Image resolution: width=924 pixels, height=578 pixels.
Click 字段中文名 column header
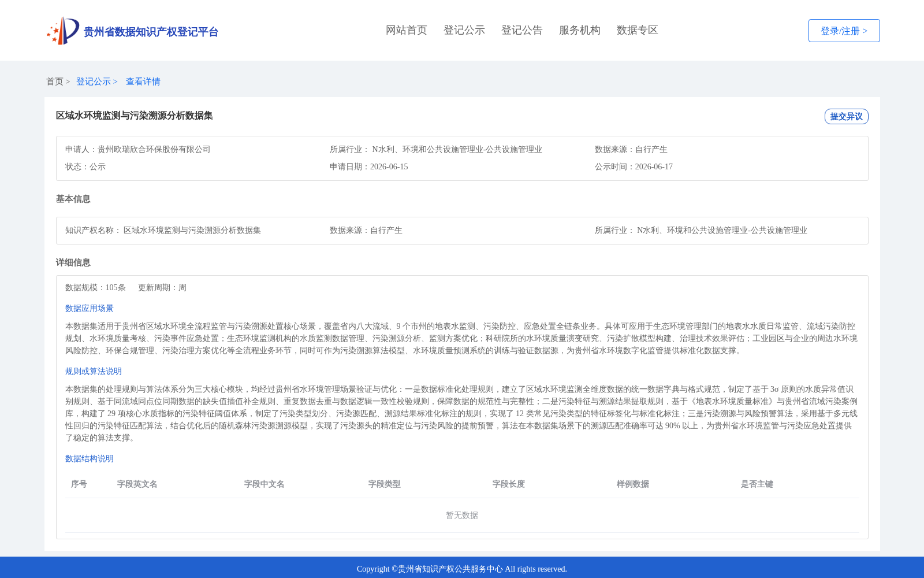point(264,484)
